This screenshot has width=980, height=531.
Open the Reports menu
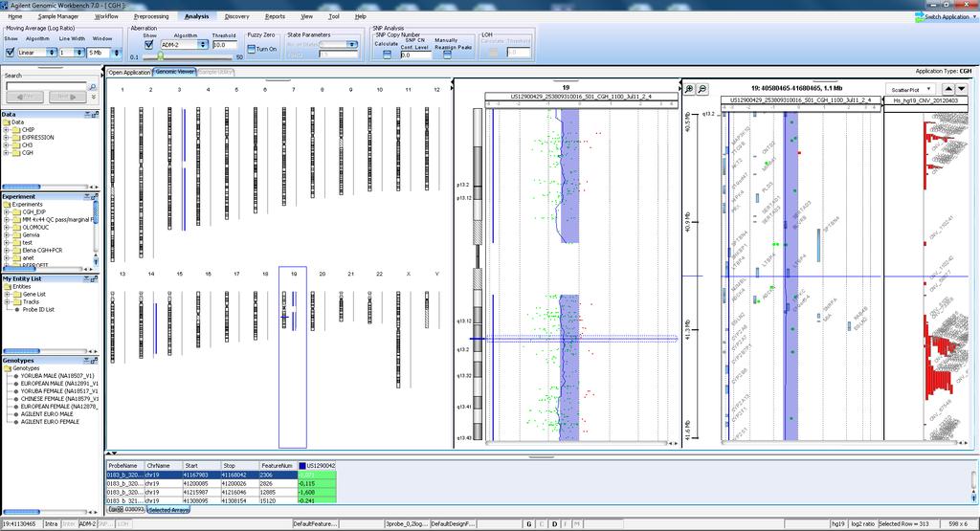click(275, 16)
